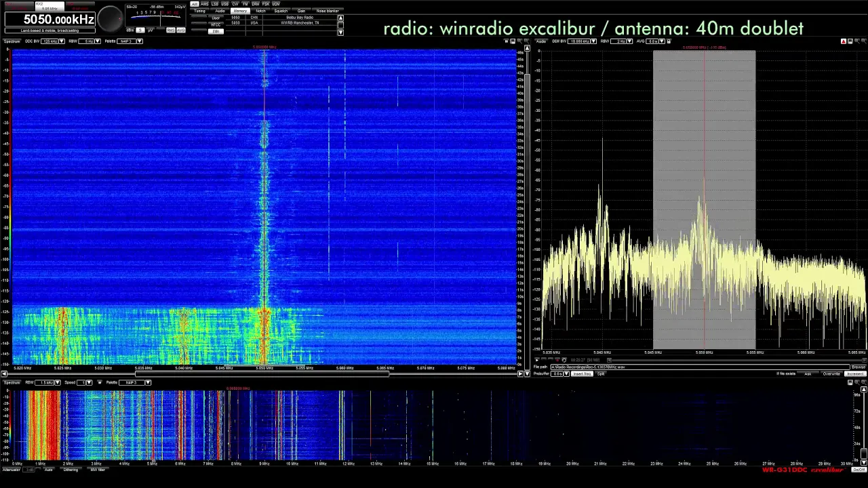Screen dimensions: 868x488
Task: Click right arrow of DDC frequency scrollbar
Action: click(521, 373)
